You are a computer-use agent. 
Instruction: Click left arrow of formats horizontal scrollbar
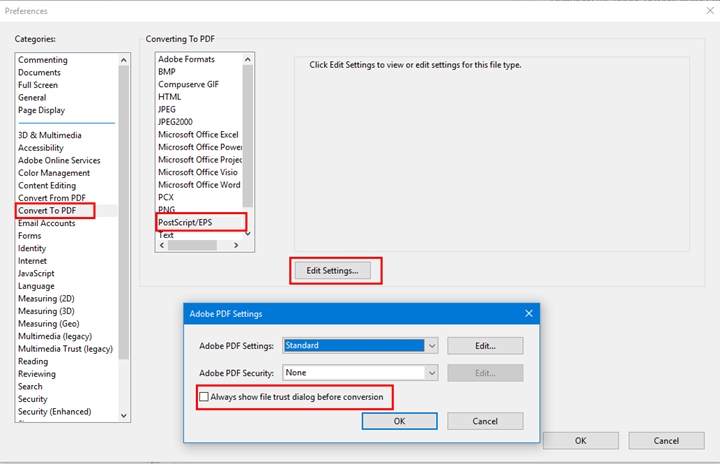click(x=162, y=245)
